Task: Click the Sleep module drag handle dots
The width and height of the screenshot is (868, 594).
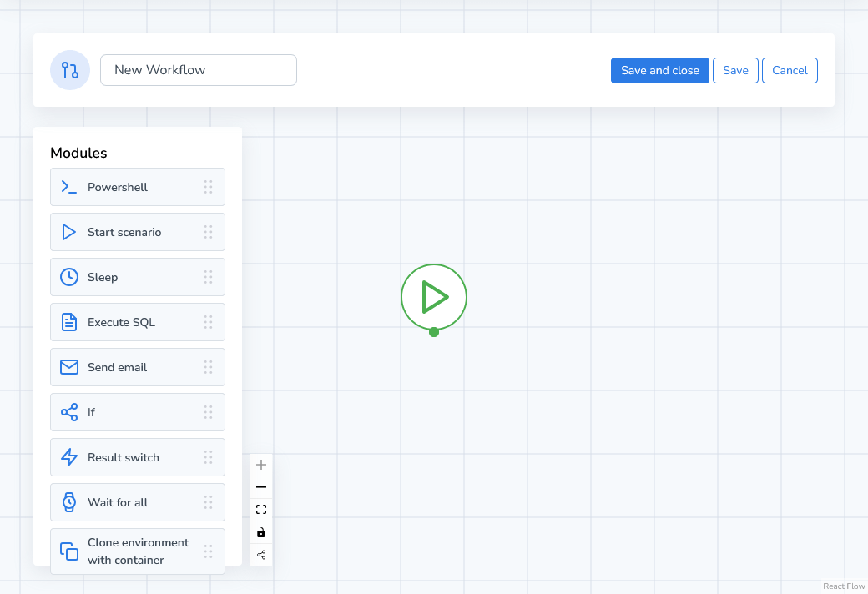Action: pos(208,277)
